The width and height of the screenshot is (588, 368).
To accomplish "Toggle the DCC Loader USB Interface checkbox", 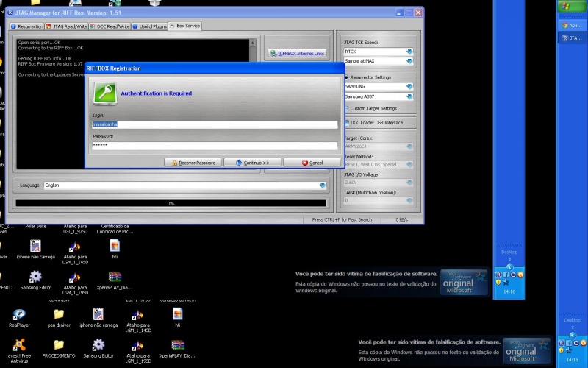I will coord(347,123).
